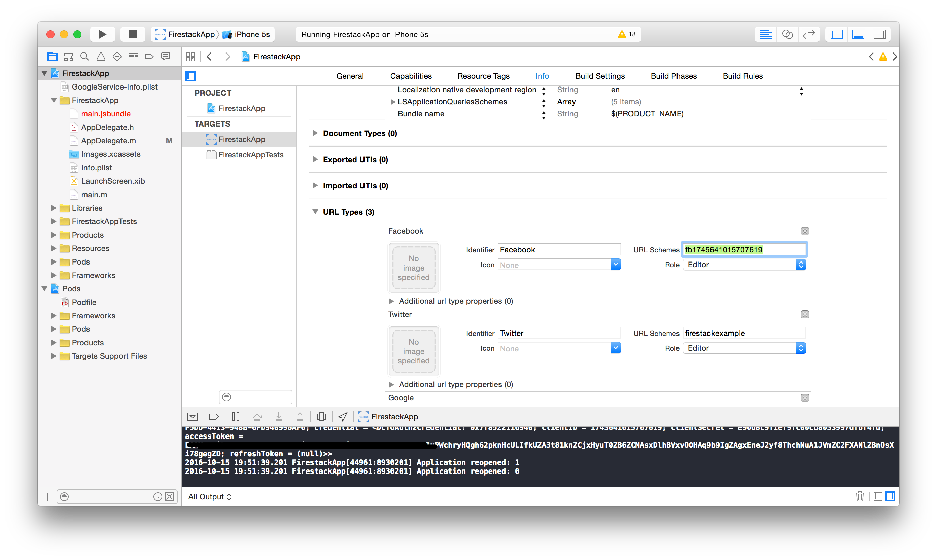
Task: Open the Find navigator magnifier icon
Action: (x=84, y=57)
